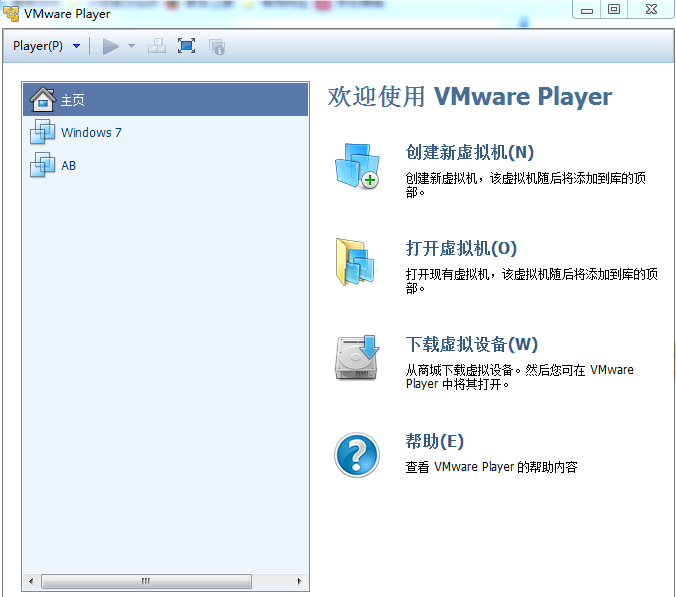Enter full screen mode from the toolbar

[x=186, y=46]
